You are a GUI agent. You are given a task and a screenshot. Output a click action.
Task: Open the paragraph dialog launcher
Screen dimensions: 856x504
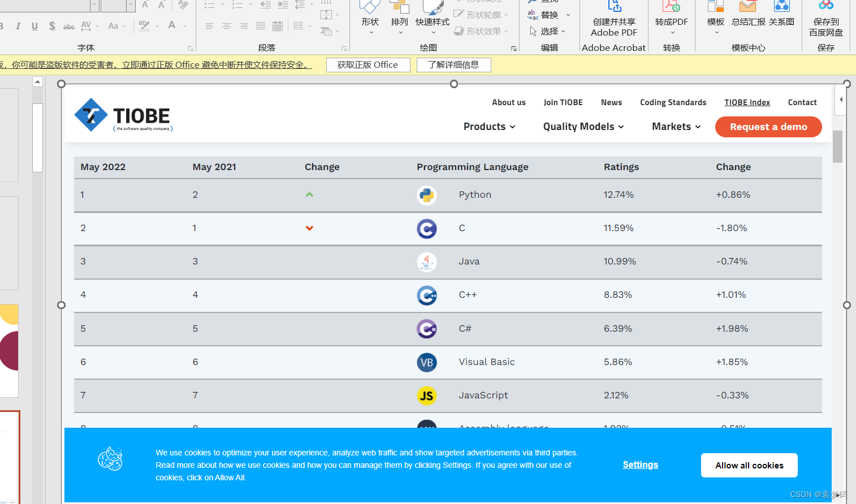(x=344, y=49)
